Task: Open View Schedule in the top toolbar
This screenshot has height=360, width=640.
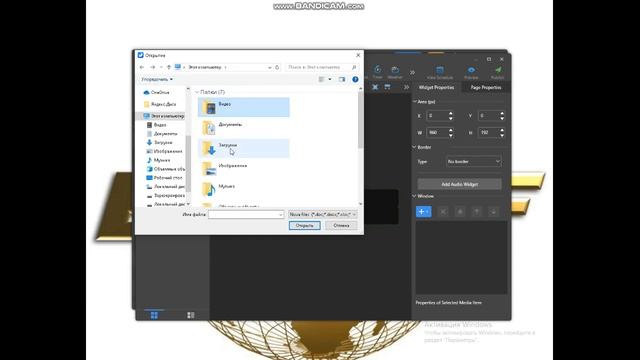Action: pyautogui.click(x=440, y=72)
